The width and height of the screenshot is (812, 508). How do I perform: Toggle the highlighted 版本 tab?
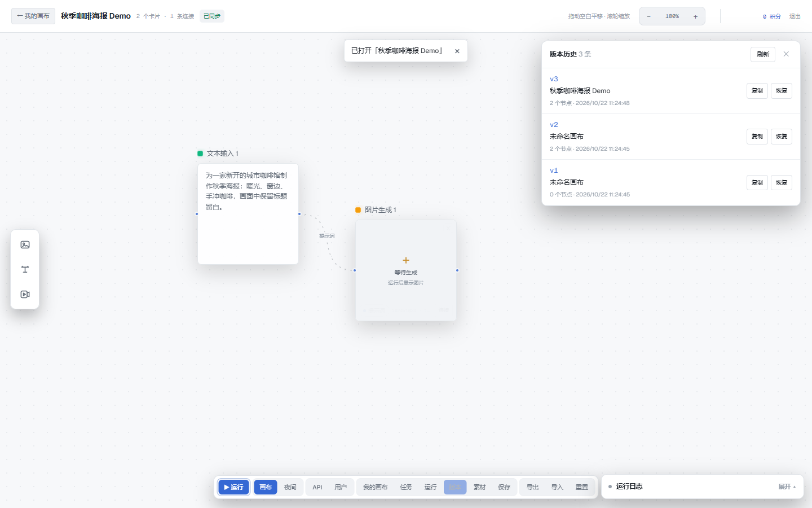click(x=455, y=487)
